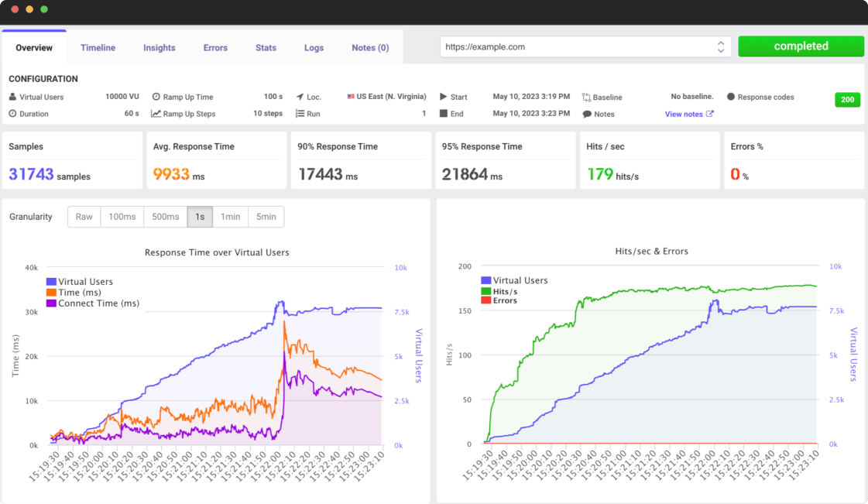Screen dimensions: 868x504
Task: Toggle Virtual Users legend swatch in Response Time chart
Action: tap(51, 282)
